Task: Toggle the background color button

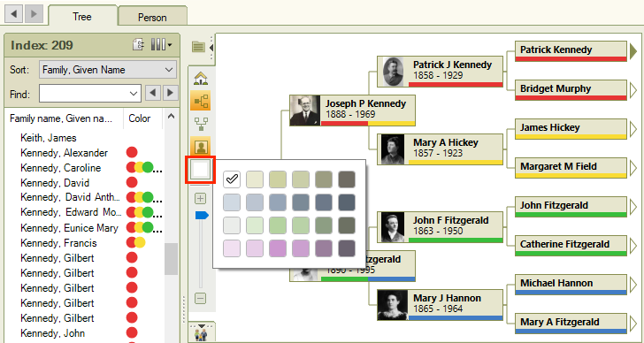Action: tap(200, 170)
